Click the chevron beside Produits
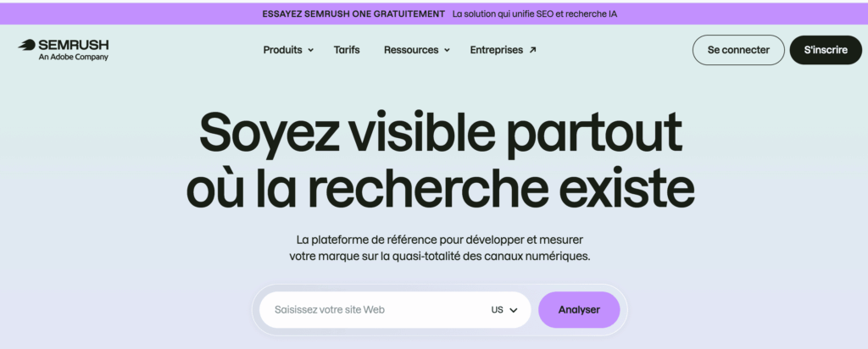 pos(310,50)
